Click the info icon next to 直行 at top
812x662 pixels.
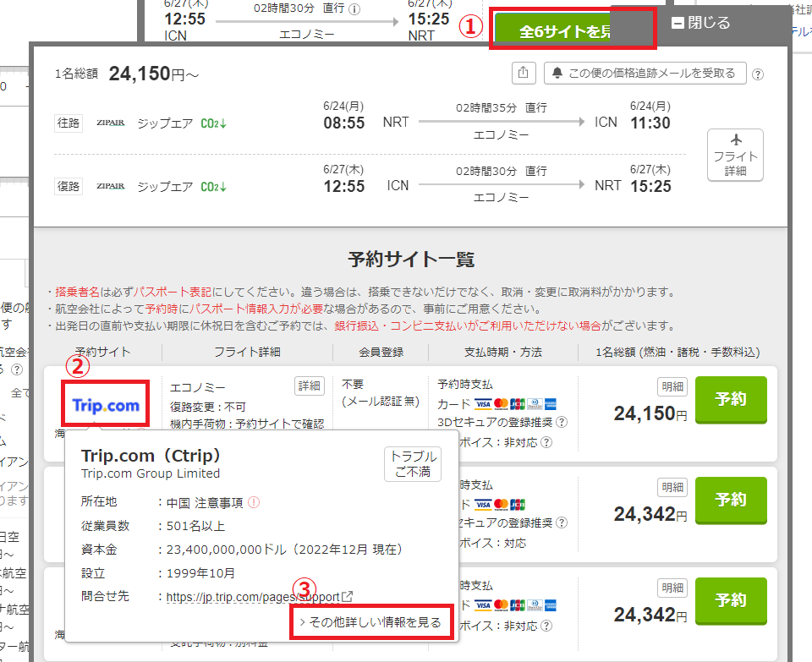click(x=354, y=10)
